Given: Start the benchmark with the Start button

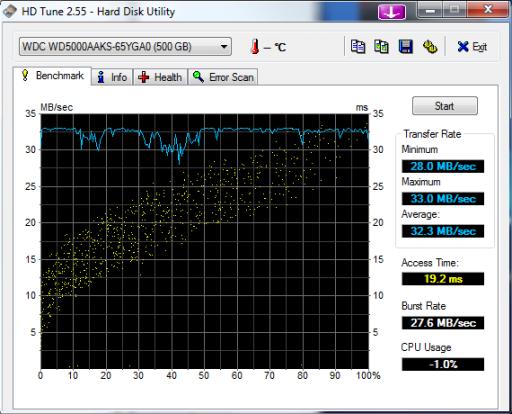Looking at the screenshot, I should [445, 106].
